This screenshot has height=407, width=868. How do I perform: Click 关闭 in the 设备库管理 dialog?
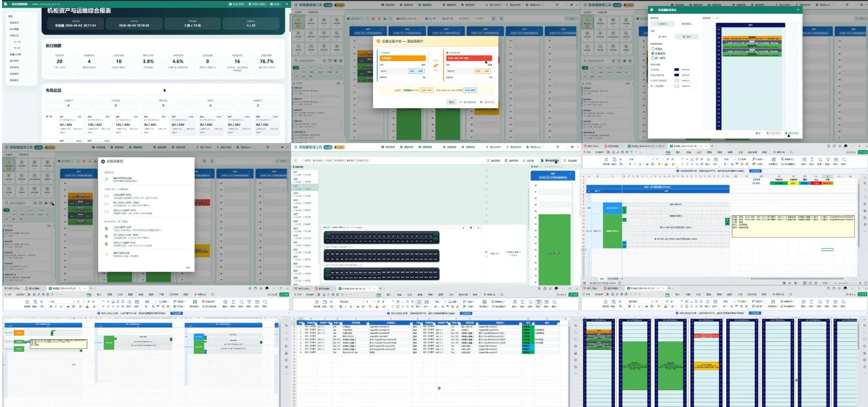pos(188,268)
